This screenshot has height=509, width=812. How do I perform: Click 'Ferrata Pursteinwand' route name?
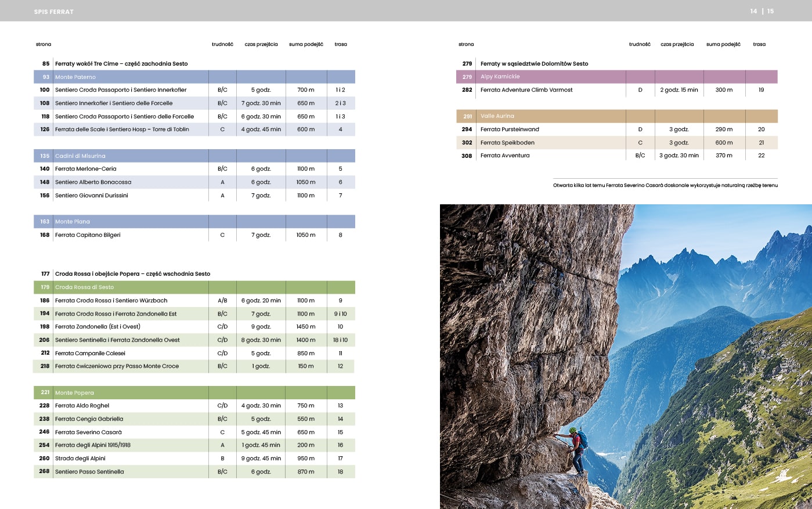point(510,129)
